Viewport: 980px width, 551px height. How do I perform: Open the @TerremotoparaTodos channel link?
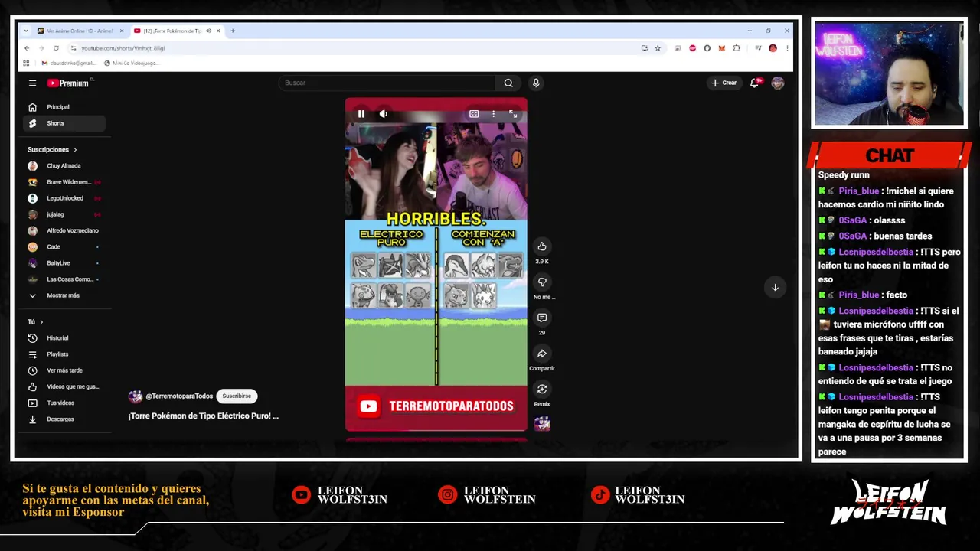pyautogui.click(x=179, y=396)
